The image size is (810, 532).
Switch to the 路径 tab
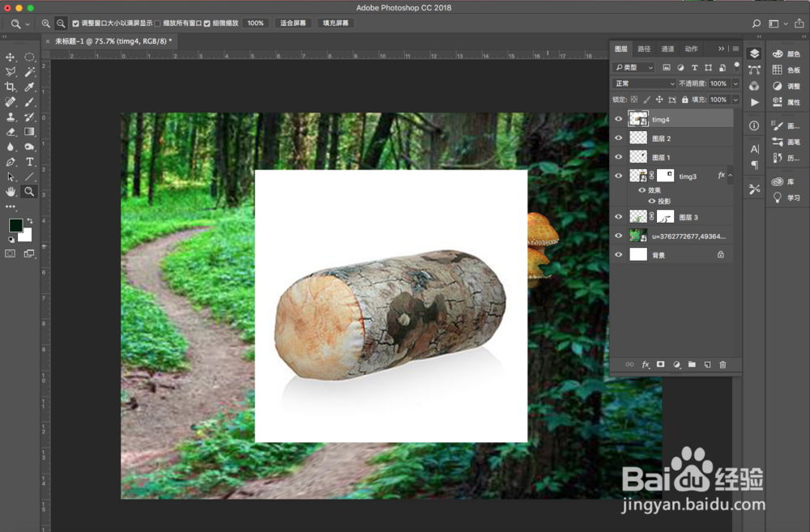(644, 49)
